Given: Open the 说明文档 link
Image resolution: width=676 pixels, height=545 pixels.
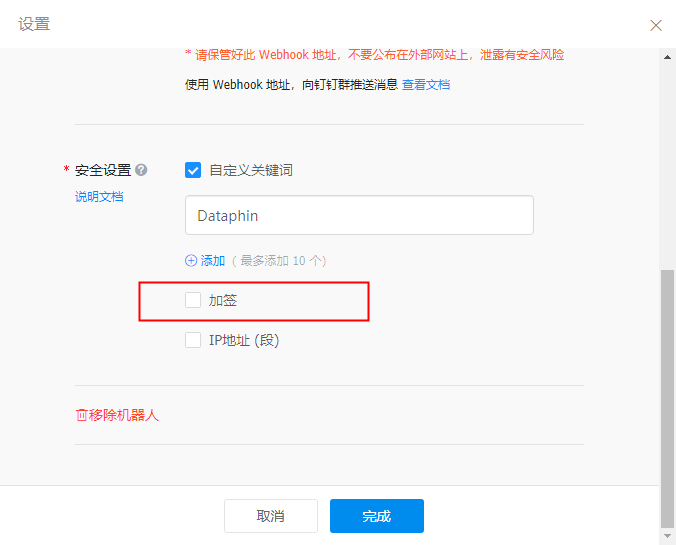Looking at the screenshot, I should 99,197.
